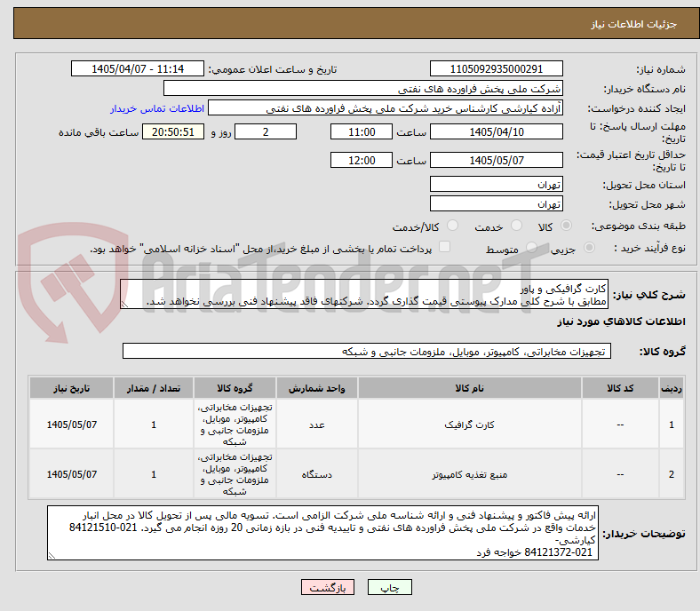The image size is (700, 611).
Task: Click the need date in منبع تغذیه row
Action: tap(71, 474)
